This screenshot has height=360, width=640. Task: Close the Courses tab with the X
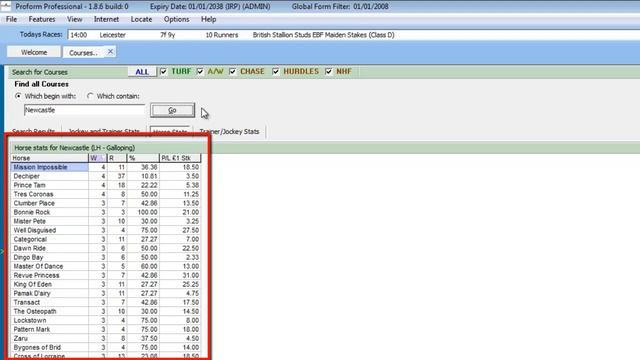pyautogui.click(x=110, y=51)
